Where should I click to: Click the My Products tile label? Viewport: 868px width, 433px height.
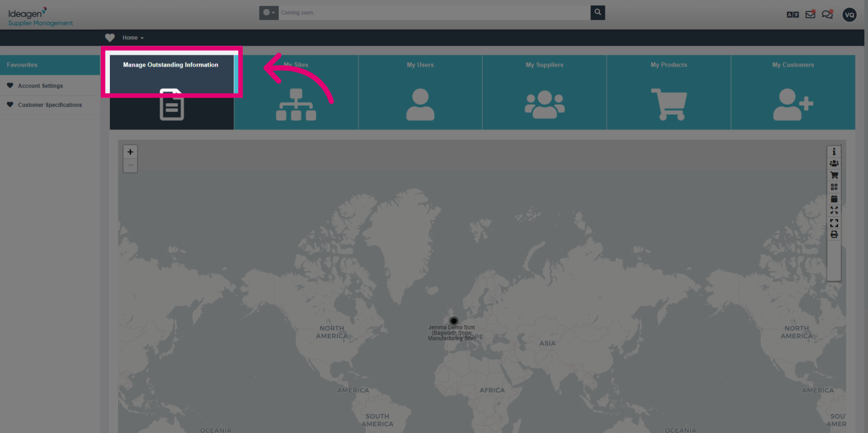[669, 65]
